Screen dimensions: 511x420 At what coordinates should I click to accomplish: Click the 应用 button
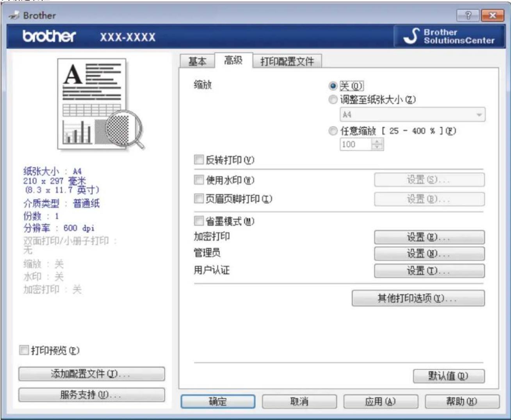381,401
